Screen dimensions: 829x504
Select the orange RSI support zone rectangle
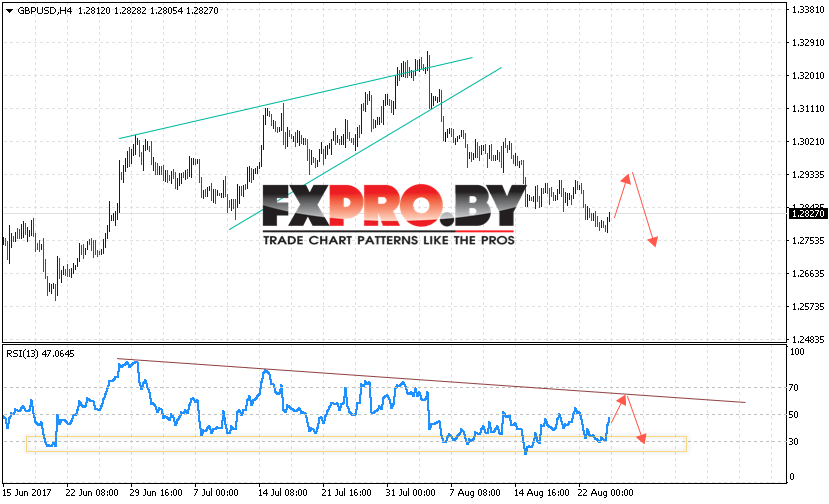(356, 444)
